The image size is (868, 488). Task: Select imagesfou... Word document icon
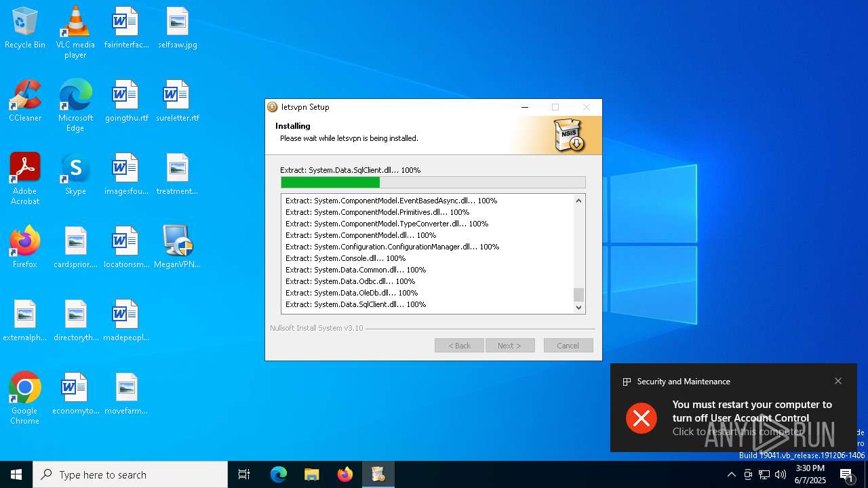[x=126, y=175]
